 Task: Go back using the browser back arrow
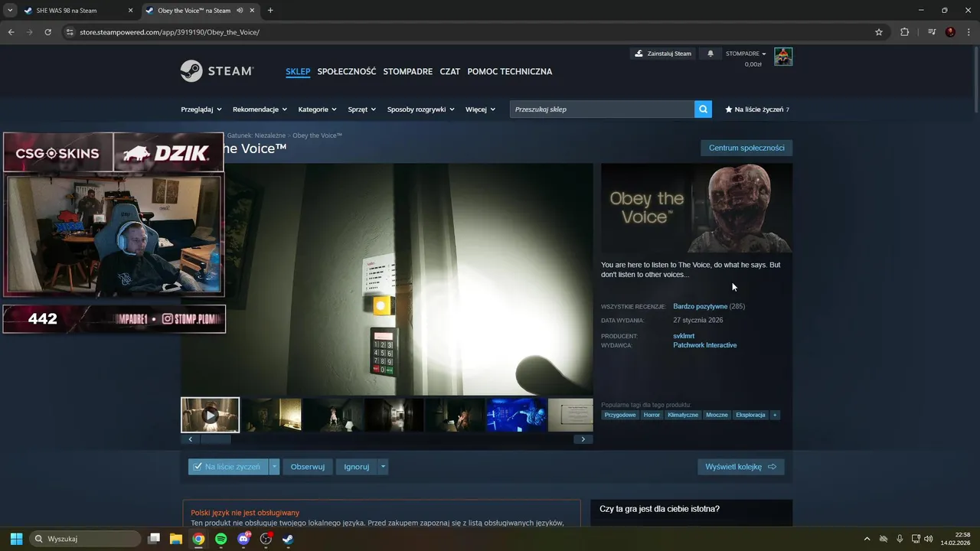pos(11,32)
